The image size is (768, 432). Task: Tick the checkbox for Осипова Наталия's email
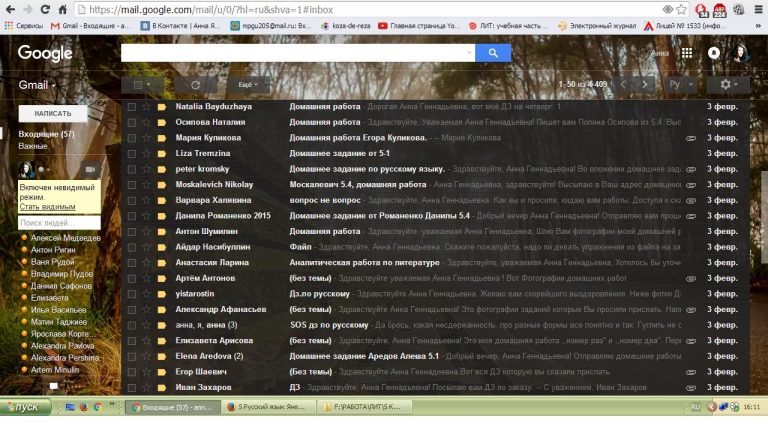(131, 122)
